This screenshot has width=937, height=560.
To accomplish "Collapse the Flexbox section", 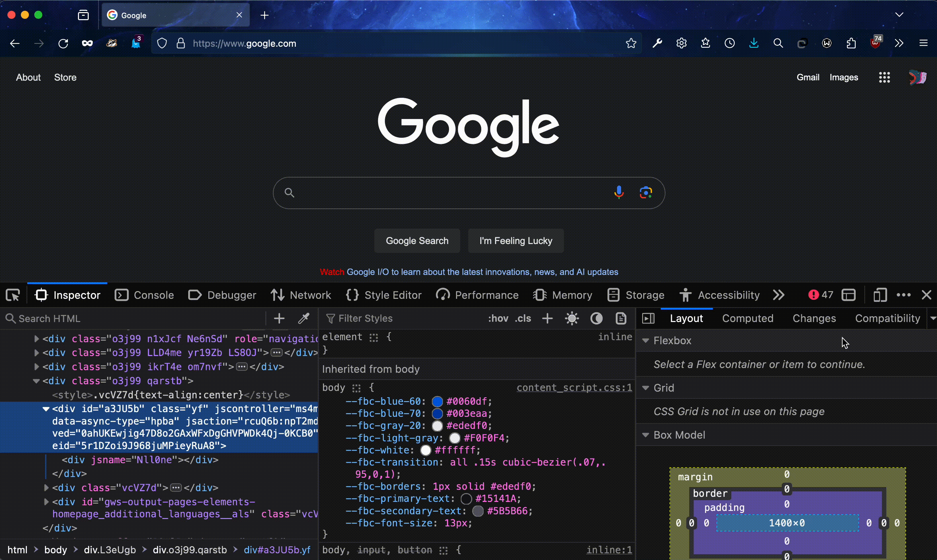I will point(645,341).
